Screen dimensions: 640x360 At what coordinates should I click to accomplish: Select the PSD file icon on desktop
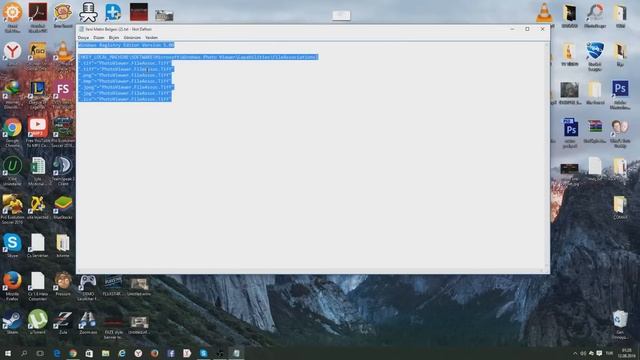pos(570,132)
